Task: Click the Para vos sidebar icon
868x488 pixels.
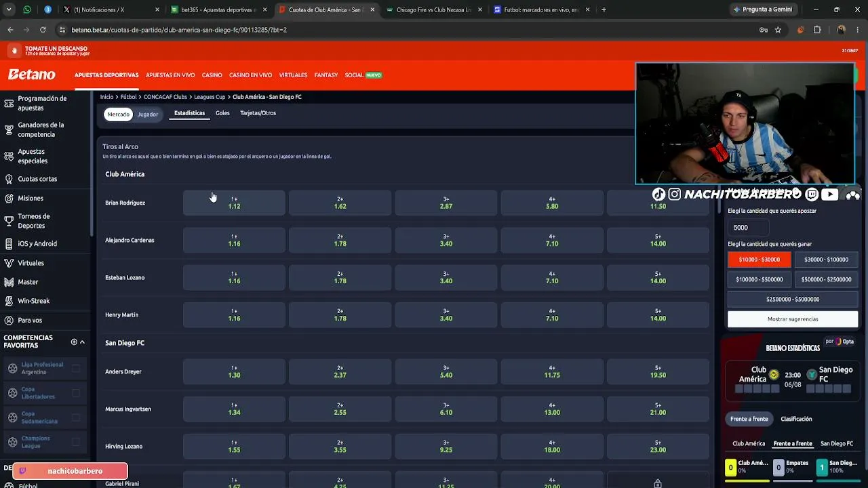Action: (9, 320)
